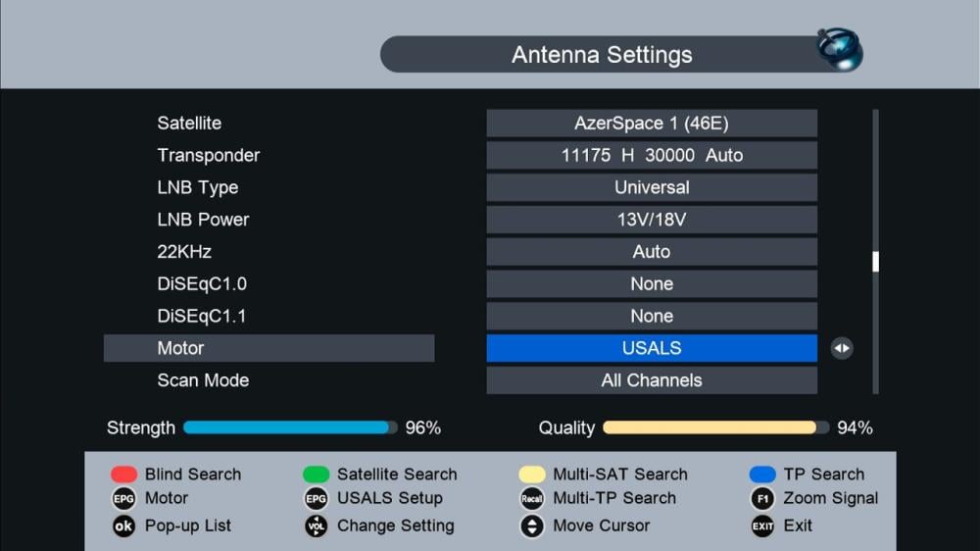980x551 pixels.
Task: Select the blue TP Search icon
Action: click(x=762, y=475)
